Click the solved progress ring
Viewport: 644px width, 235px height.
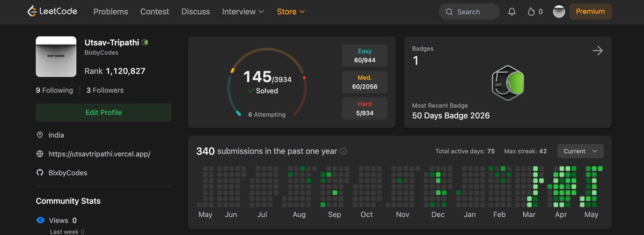(267, 82)
